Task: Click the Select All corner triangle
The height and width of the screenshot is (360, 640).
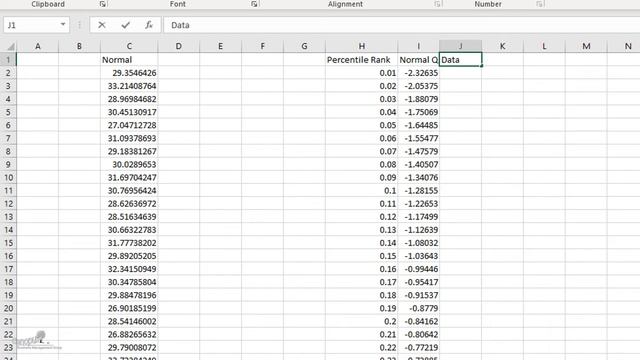Action: point(11,47)
